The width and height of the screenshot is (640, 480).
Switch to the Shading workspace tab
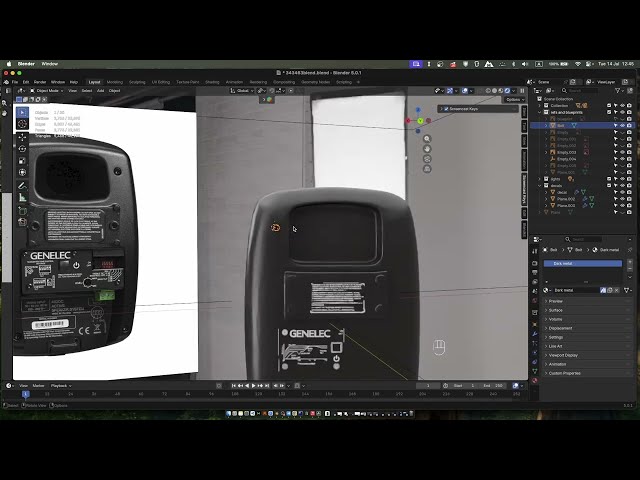coord(212,82)
